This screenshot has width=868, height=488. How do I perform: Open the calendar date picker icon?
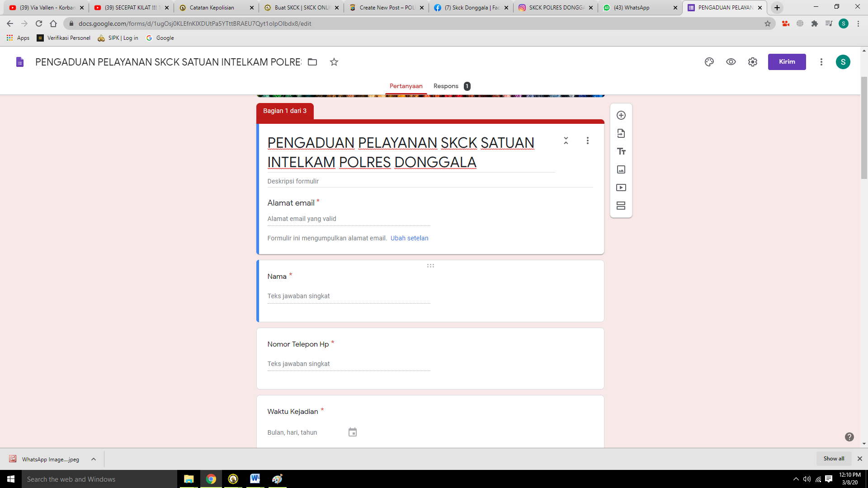[x=353, y=432]
